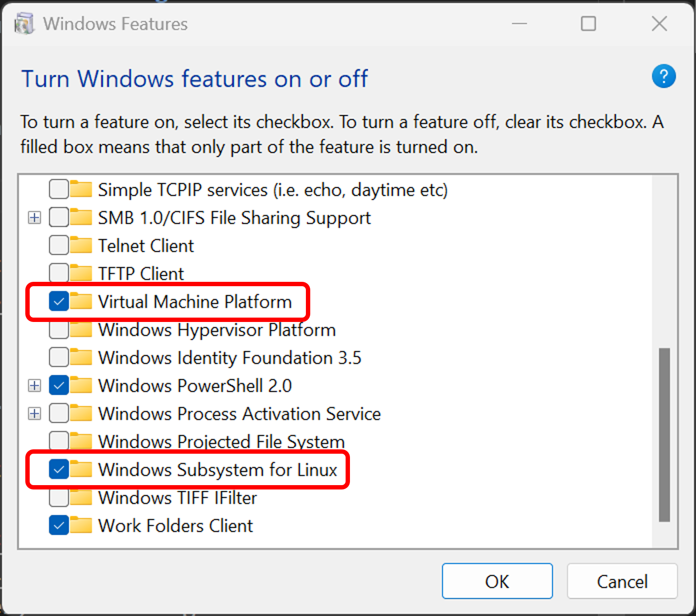The image size is (696, 616).
Task: Click folder icon beside Work Folders Client
Action: [81, 525]
